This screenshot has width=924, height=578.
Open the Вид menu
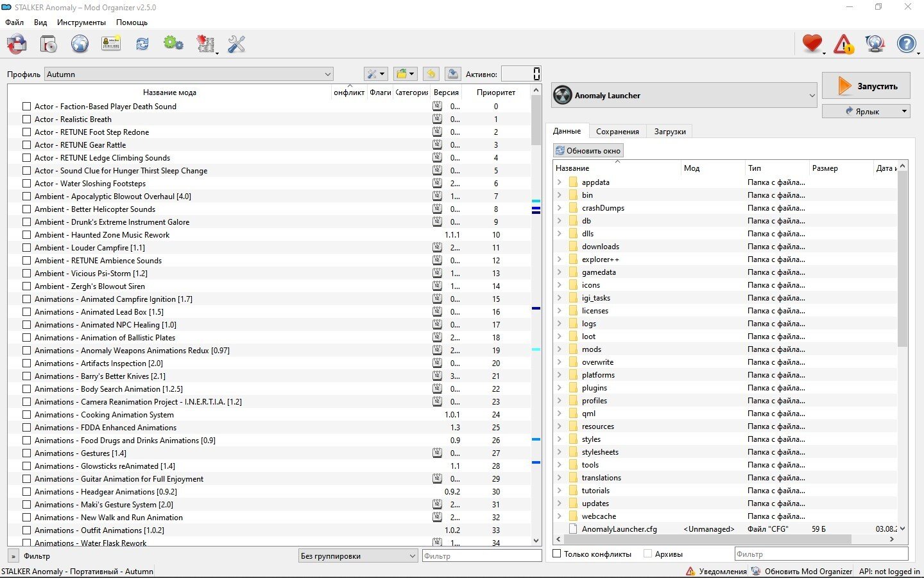tap(40, 22)
